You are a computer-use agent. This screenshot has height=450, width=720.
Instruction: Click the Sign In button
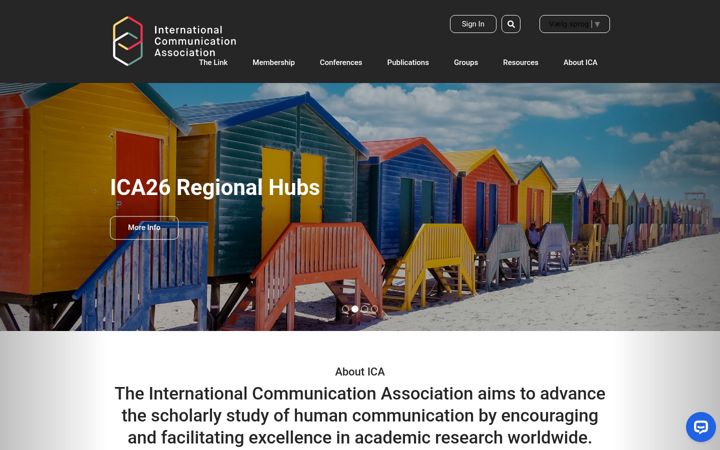click(x=473, y=24)
